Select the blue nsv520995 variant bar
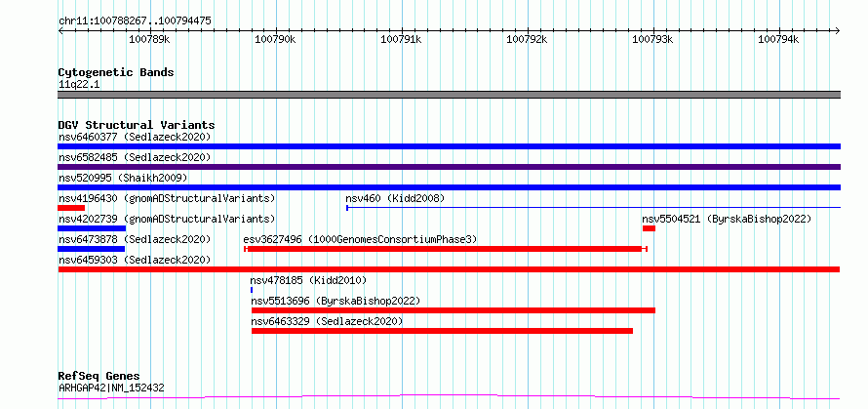The image size is (868, 409). (449, 187)
